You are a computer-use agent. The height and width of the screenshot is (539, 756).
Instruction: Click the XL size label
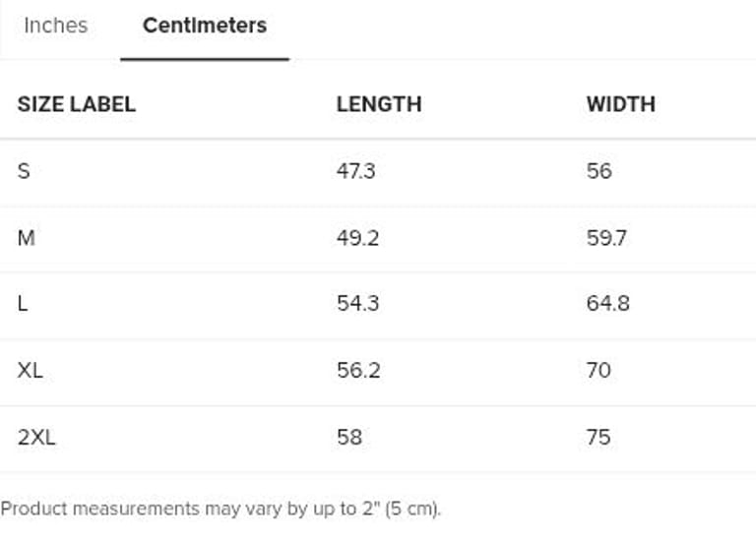coord(31,371)
